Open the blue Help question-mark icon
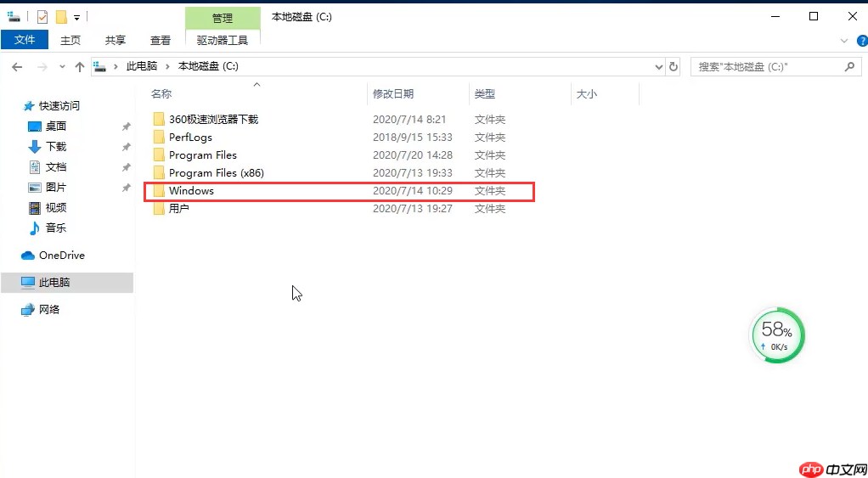 point(862,41)
